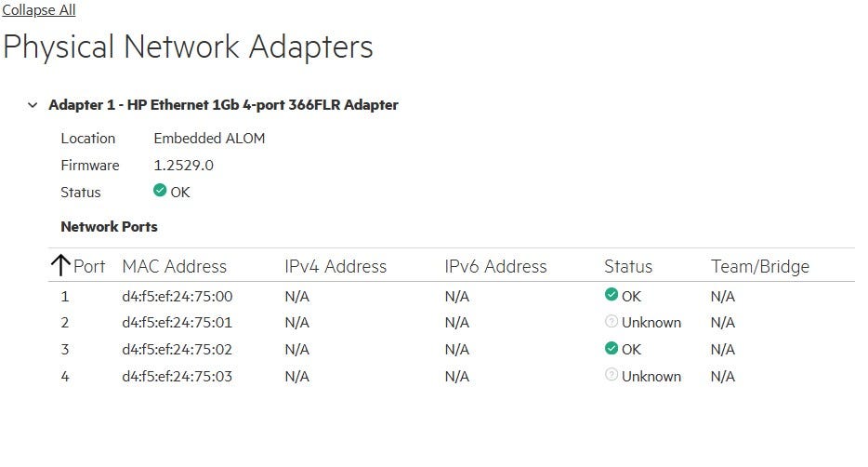
Task: Click the Embedded ALOM location value
Action: point(209,138)
